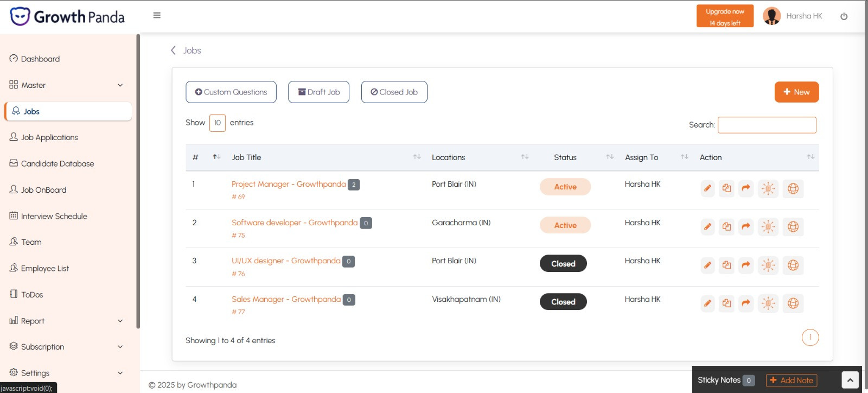Viewport: 868px width, 393px height.
Task: Focus the Search input field
Action: click(x=767, y=125)
